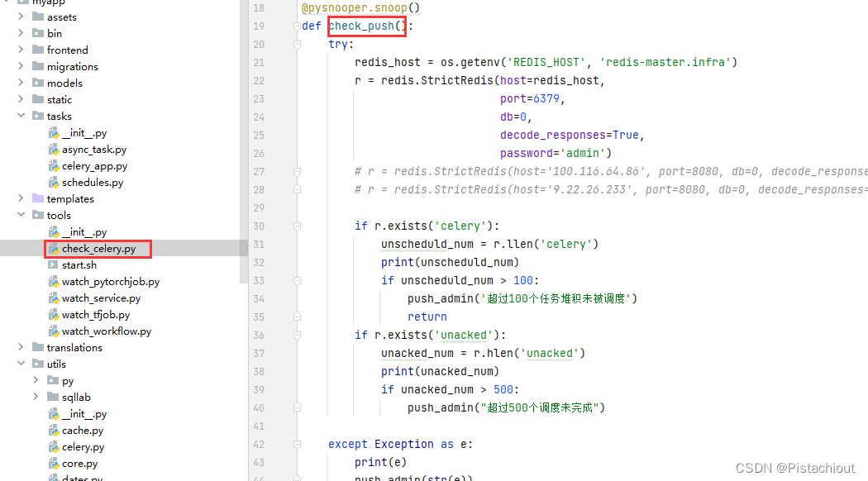Expand the py subfolder chevron
Screen dimensions: 868x481
(36, 380)
